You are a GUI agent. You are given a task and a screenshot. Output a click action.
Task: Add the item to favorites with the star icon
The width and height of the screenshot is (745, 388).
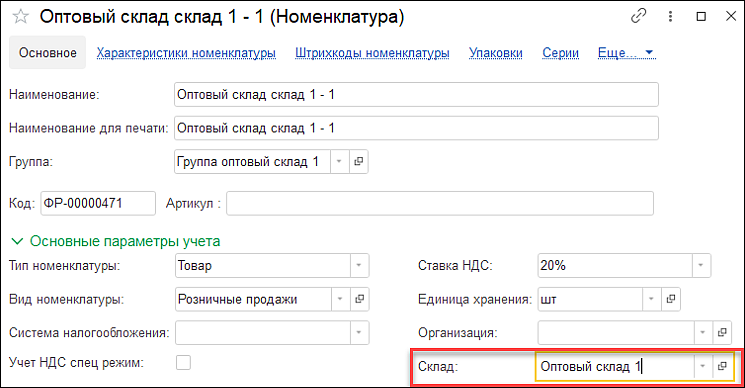(x=20, y=17)
